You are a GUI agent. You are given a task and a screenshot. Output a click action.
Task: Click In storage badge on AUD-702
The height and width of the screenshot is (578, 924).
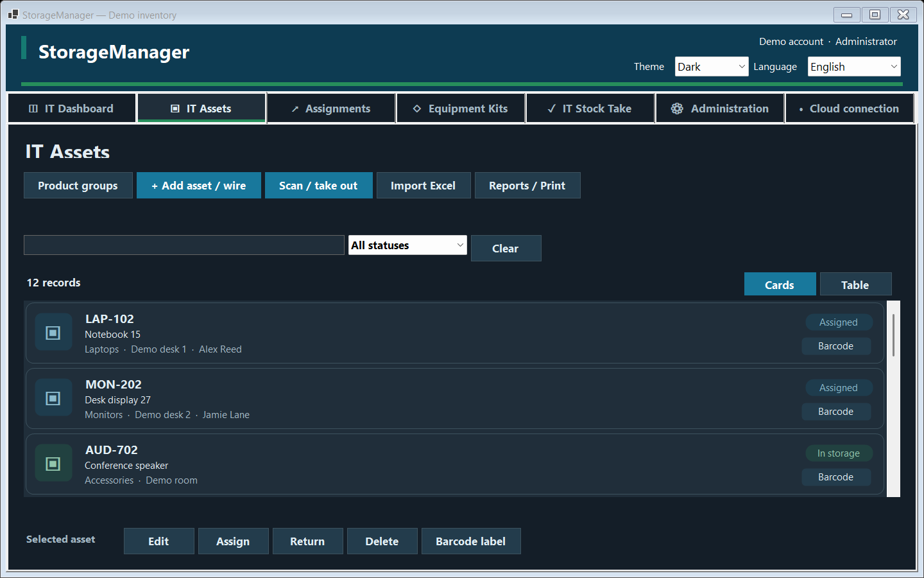tap(839, 453)
